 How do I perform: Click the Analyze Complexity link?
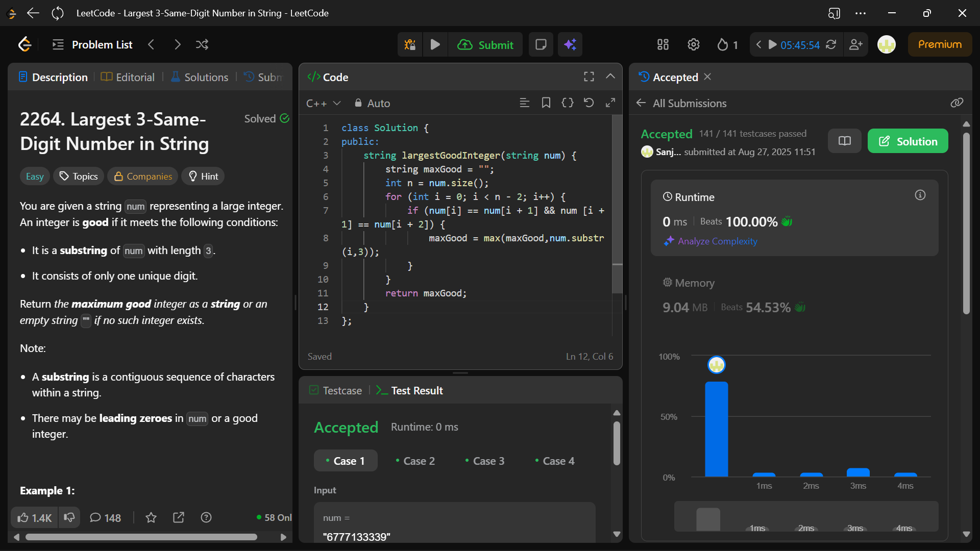tap(717, 241)
